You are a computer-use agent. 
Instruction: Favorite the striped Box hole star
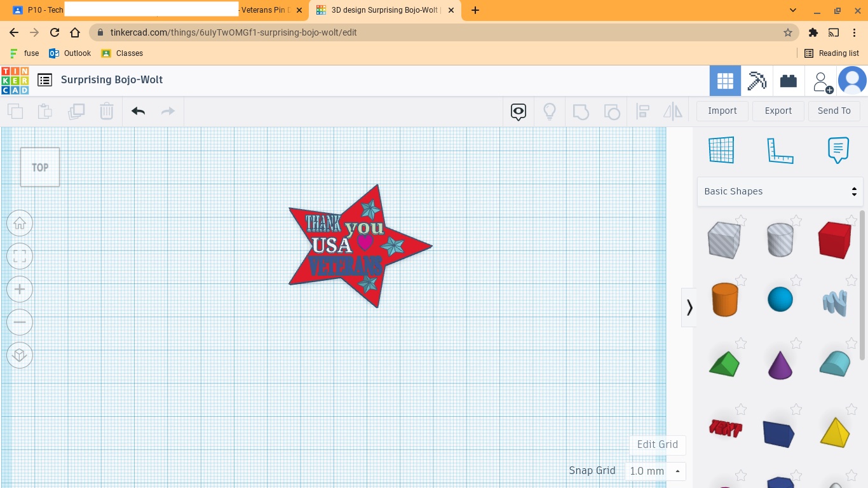coord(740,220)
